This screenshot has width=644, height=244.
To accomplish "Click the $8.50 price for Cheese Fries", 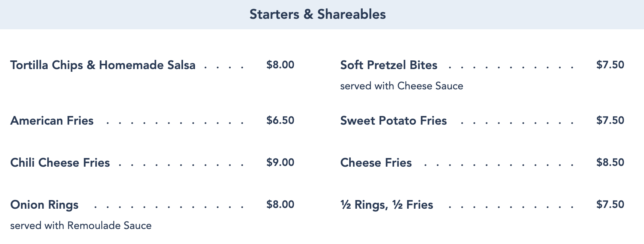I will click(610, 163).
